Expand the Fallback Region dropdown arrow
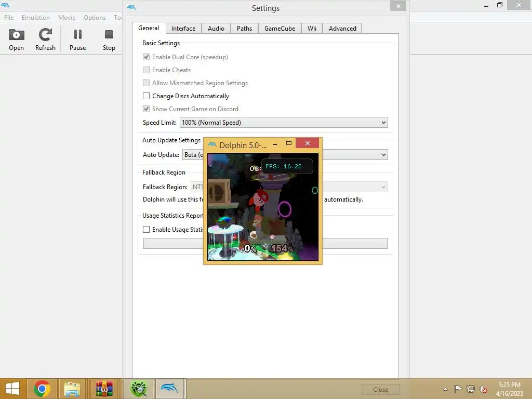 tap(383, 187)
